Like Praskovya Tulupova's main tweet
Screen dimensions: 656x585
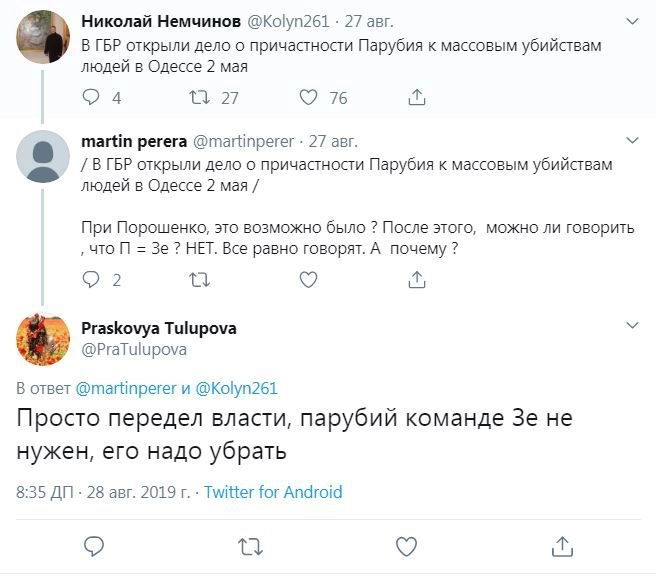click(x=406, y=546)
